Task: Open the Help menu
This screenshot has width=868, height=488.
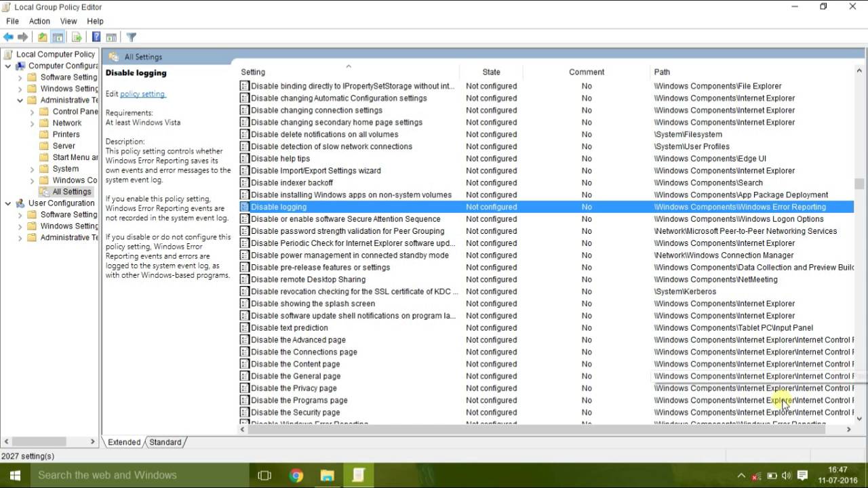Action: pyautogui.click(x=95, y=21)
